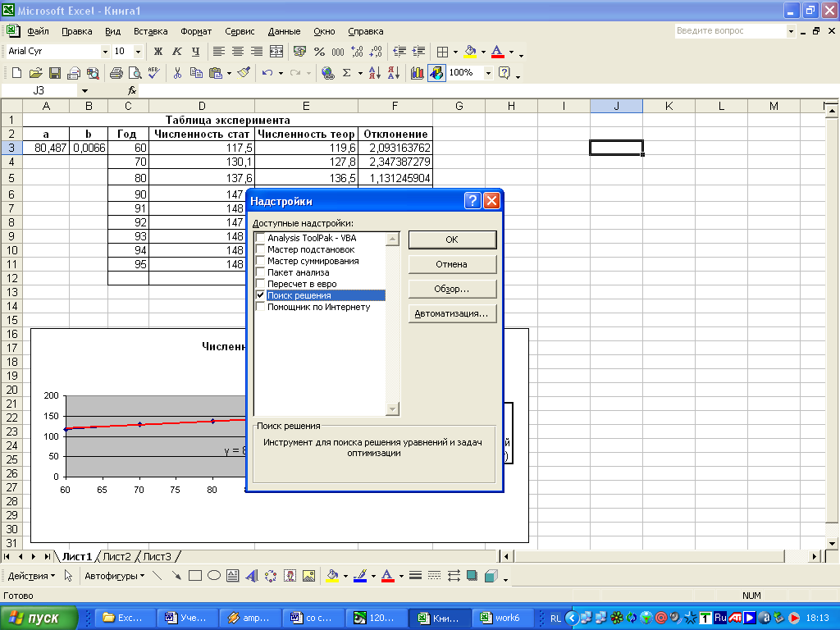The height and width of the screenshot is (630, 840).
Task: Copy selection icon
Action: coord(197,73)
